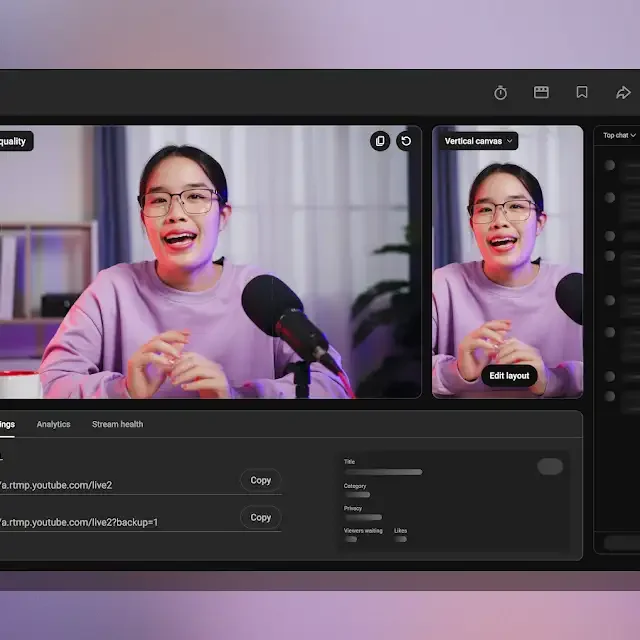This screenshot has height=640, width=640.
Task: Click the quality badge on preview
Action: coord(16,141)
